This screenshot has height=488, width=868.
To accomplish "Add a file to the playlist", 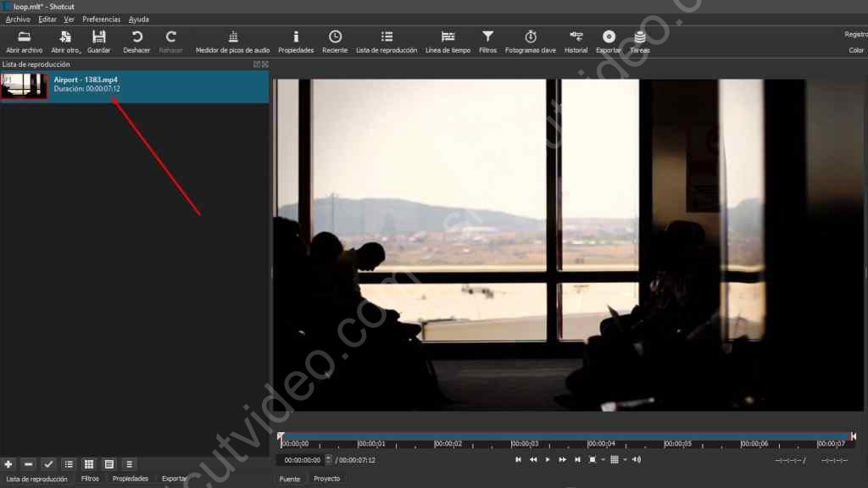I will (x=8, y=464).
